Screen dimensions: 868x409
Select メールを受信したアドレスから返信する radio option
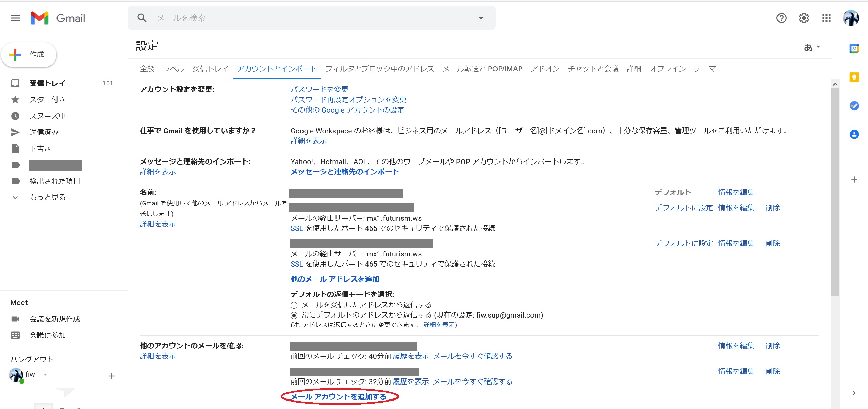coord(294,305)
